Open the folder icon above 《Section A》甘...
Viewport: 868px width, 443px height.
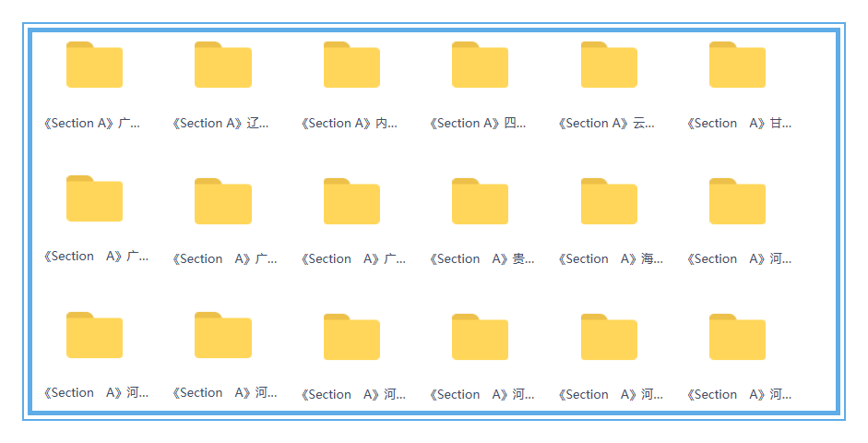(737, 65)
